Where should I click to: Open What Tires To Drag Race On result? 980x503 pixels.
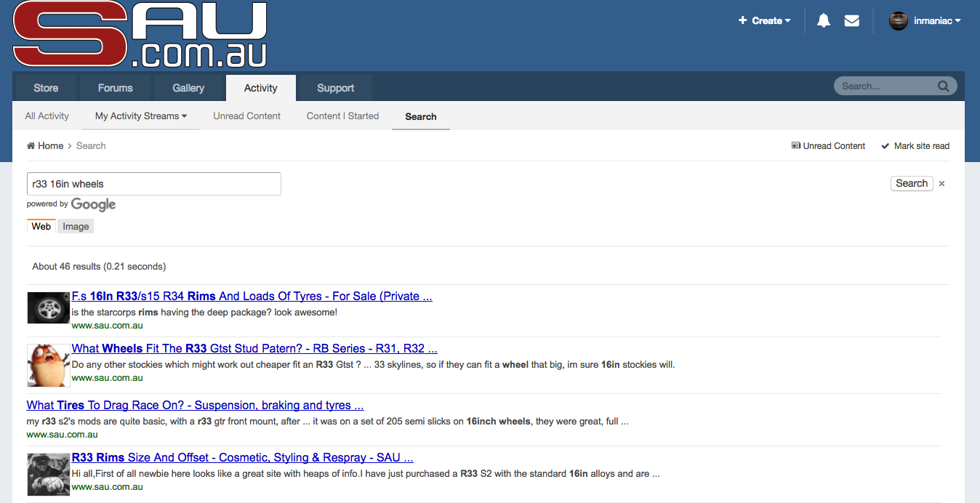pos(196,406)
